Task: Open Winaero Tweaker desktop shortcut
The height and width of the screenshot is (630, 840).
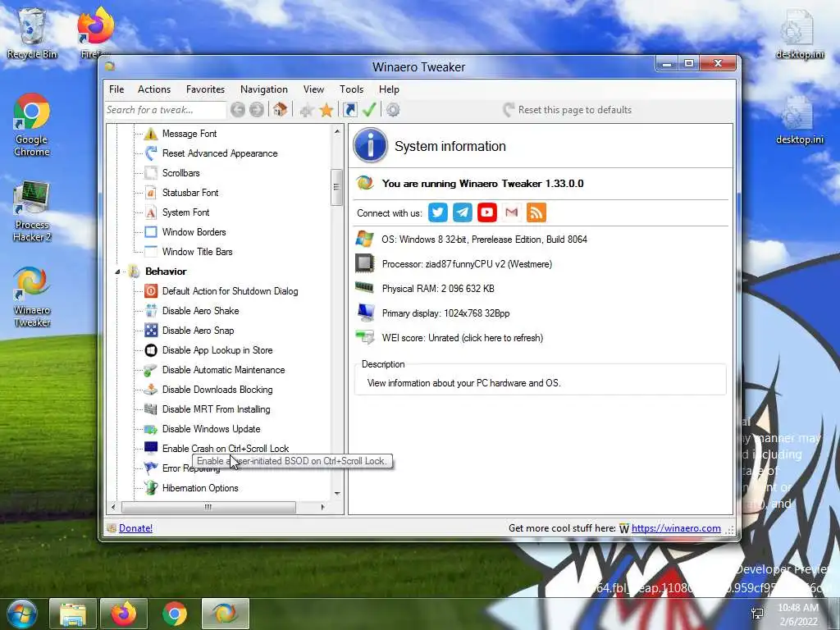Action: pos(32,297)
